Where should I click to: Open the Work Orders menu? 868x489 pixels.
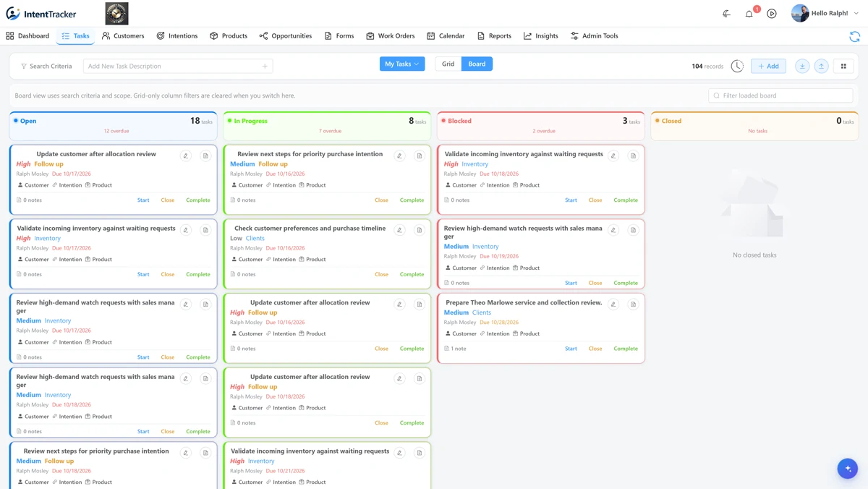pos(391,35)
